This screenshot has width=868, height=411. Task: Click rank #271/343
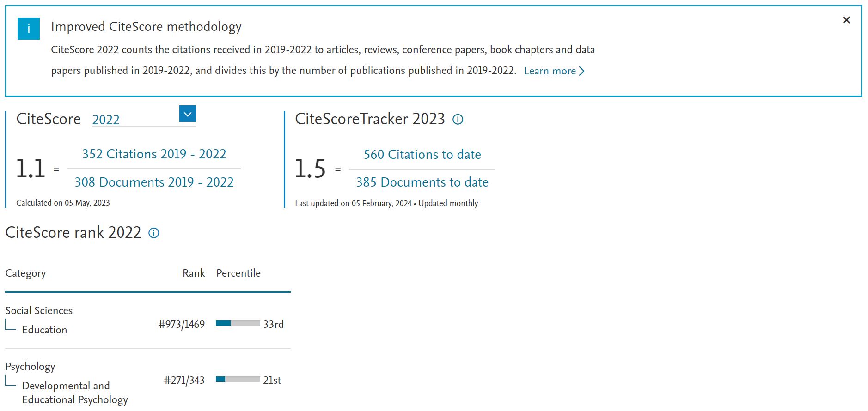tap(184, 380)
